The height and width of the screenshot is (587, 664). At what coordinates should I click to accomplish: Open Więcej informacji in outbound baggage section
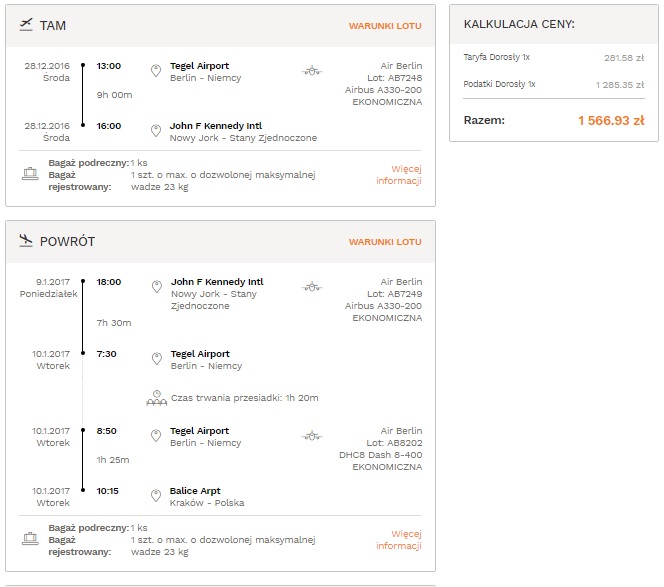click(x=399, y=174)
